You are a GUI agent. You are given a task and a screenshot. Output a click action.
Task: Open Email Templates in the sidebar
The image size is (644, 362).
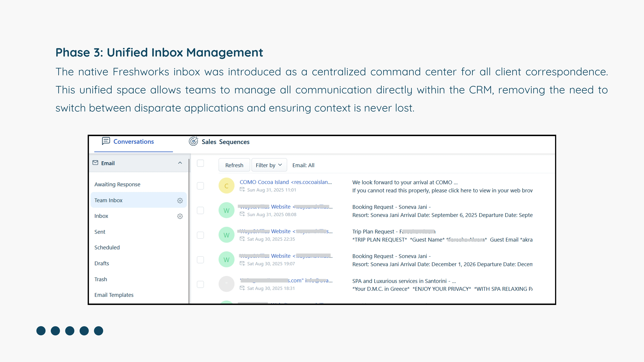click(x=114, y=295)
